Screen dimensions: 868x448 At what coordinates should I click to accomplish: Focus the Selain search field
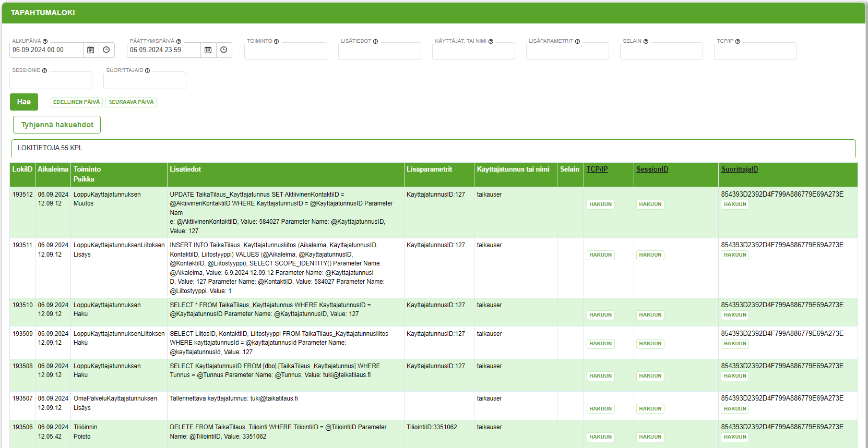pos(661,51)
